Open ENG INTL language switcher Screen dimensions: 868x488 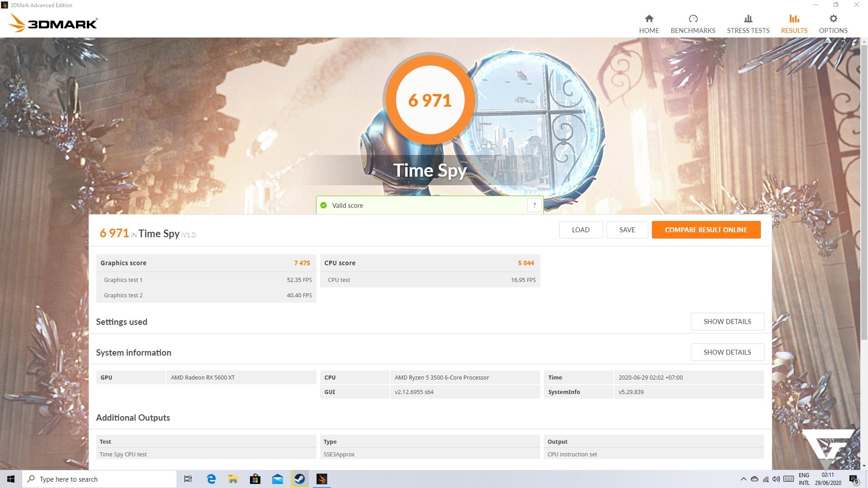[x=804, y=479]
